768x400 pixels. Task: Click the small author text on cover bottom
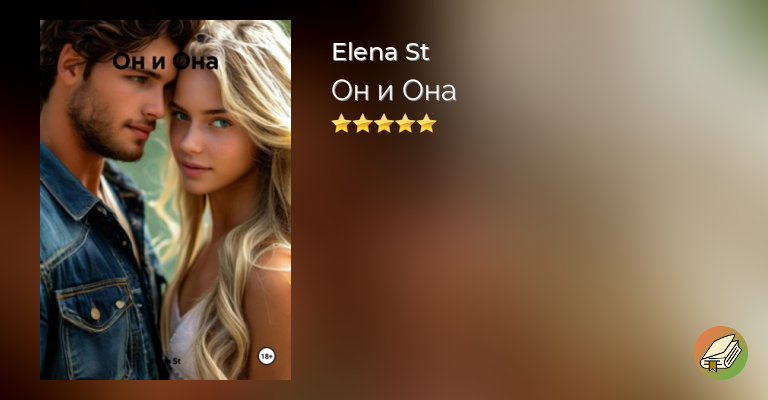(x=166, y=361)
